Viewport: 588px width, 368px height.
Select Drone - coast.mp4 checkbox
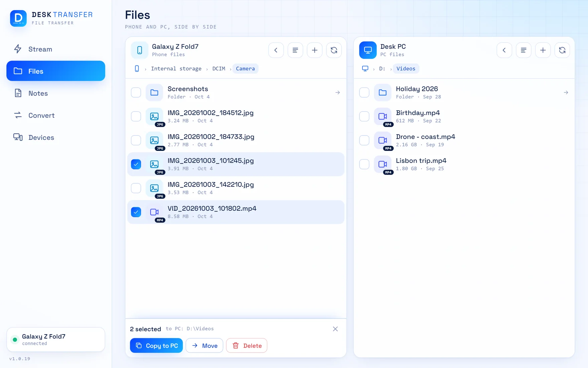click(364, 140)
